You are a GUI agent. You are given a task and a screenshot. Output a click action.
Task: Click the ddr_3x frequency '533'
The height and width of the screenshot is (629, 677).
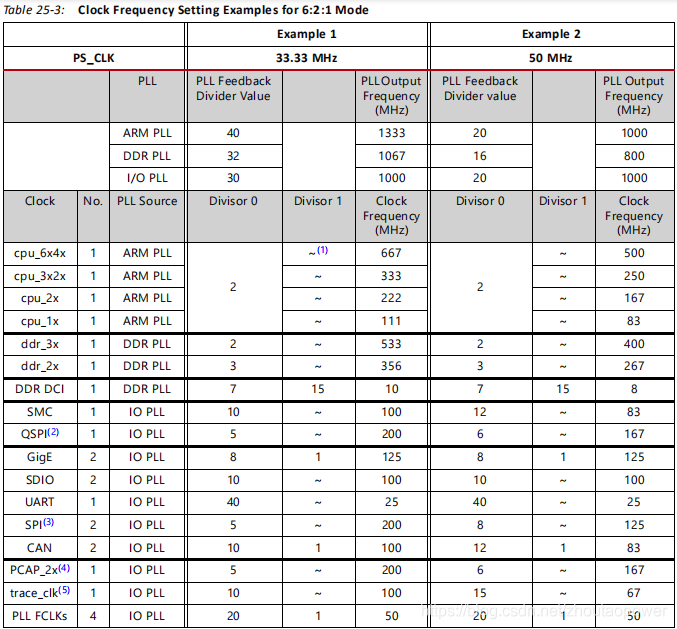click(391, 344)
